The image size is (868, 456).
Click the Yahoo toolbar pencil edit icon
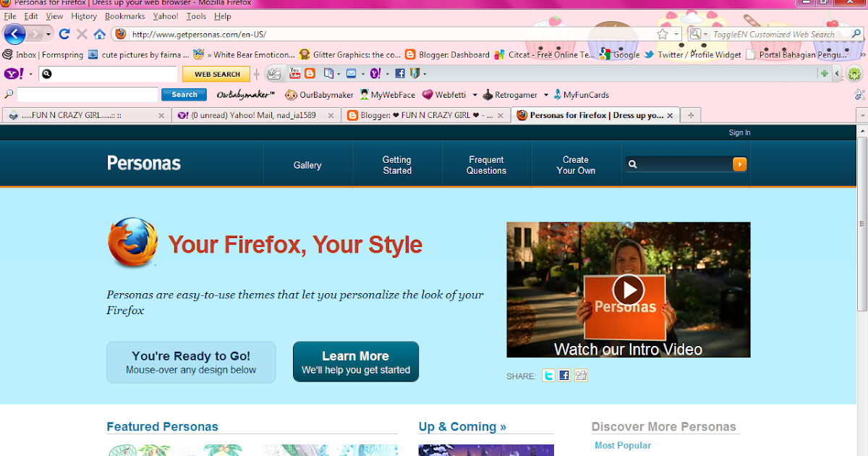274,73
